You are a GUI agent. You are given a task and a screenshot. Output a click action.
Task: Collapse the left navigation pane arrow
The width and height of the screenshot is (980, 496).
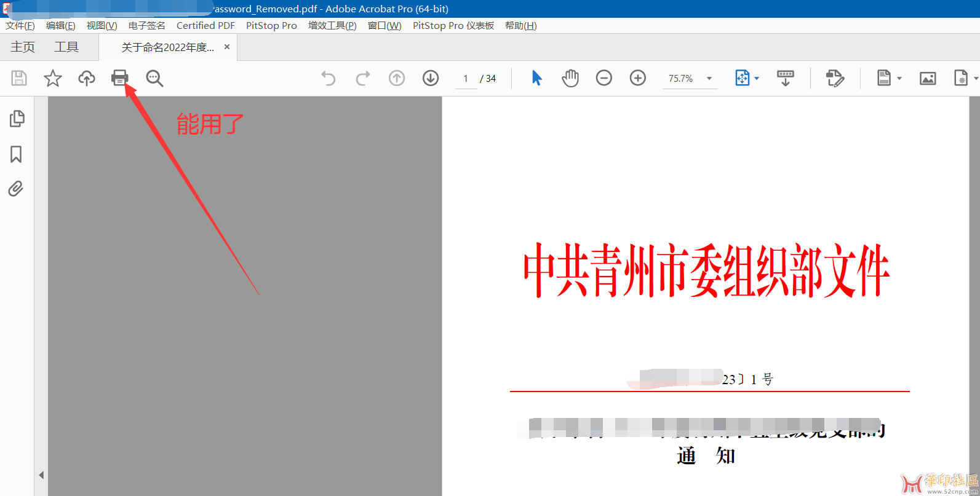pos(41,475)
